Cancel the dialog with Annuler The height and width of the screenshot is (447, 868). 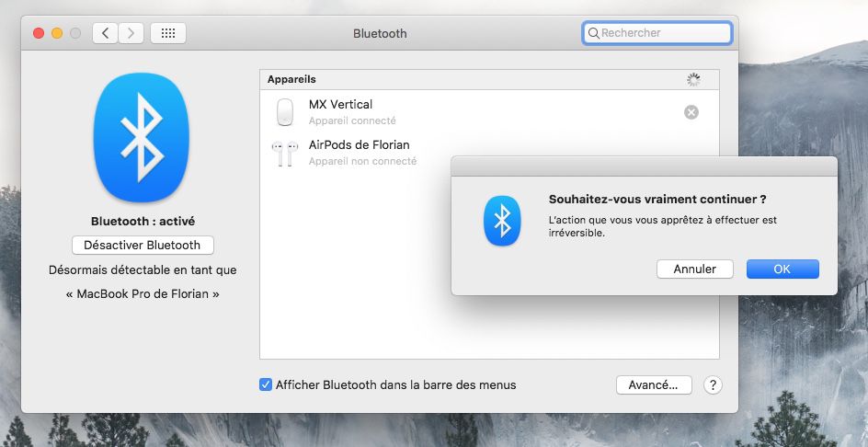(694, 269)
